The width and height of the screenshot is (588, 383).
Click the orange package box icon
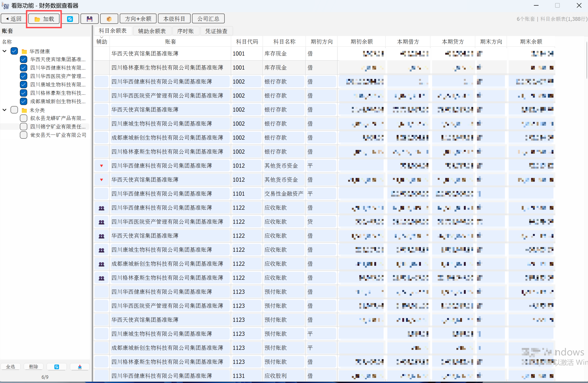pyautogui.click(x=109, y=19)
